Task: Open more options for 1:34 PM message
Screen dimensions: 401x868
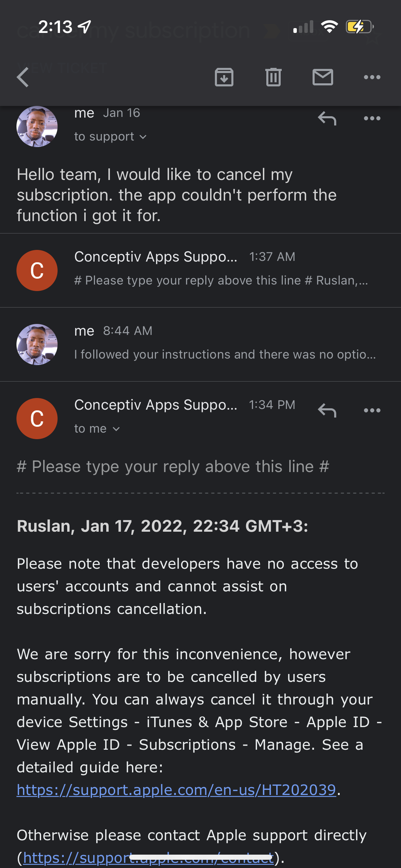Action: click(372, 410)
